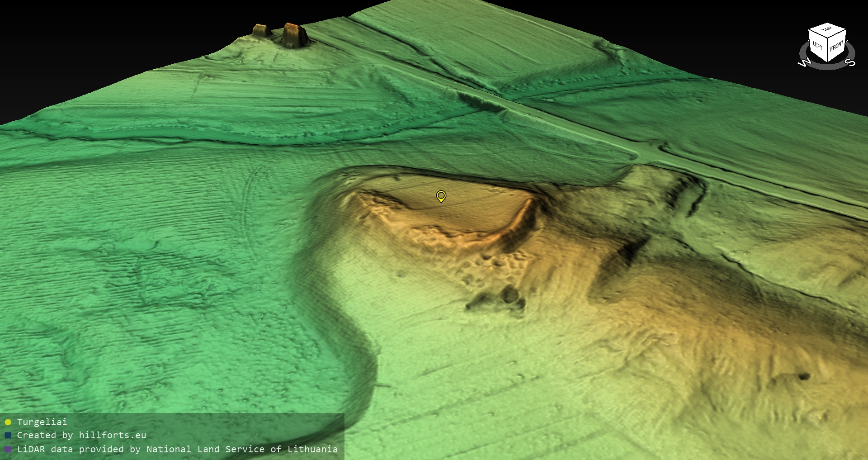868x460 pixels.
Task: Click the blue square legend marker
Action: (x=8, y=436)
